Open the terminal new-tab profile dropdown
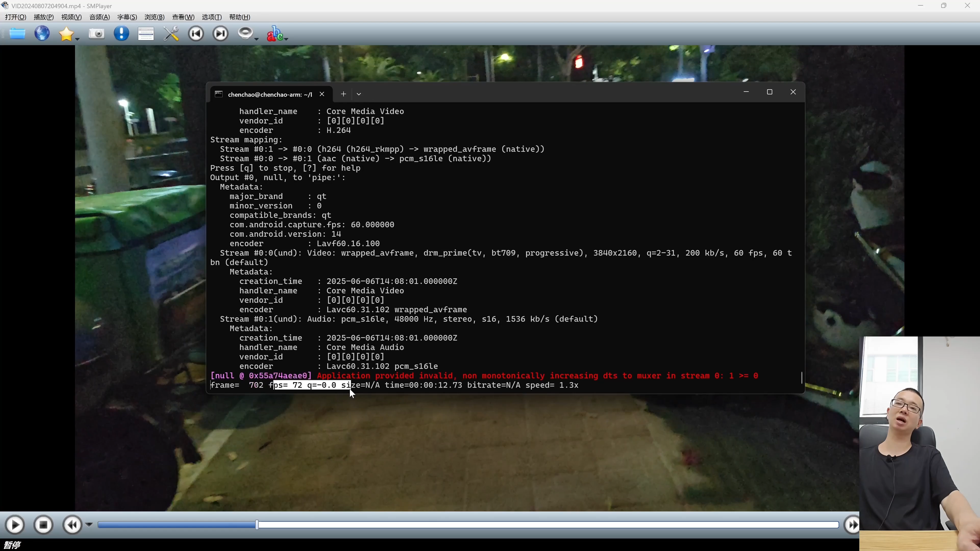Viewport: 980px width, 551px height. pyautogui.click(x=359, y=94)
